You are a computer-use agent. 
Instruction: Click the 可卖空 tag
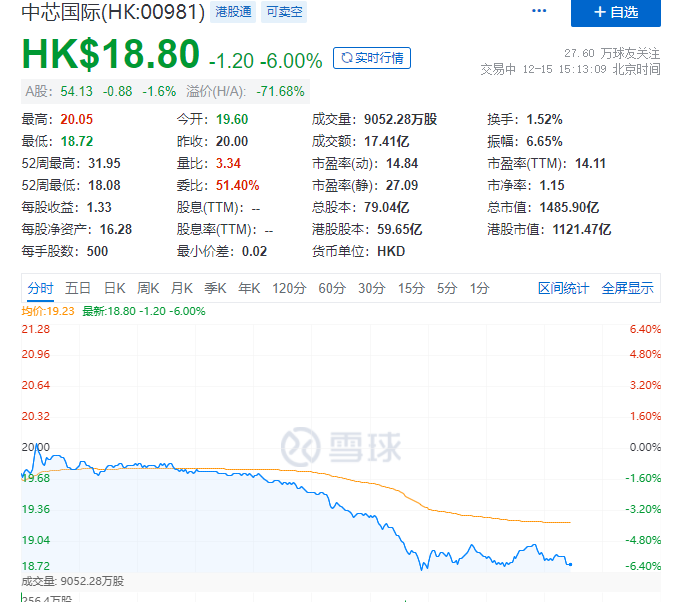tap(284, 12)
